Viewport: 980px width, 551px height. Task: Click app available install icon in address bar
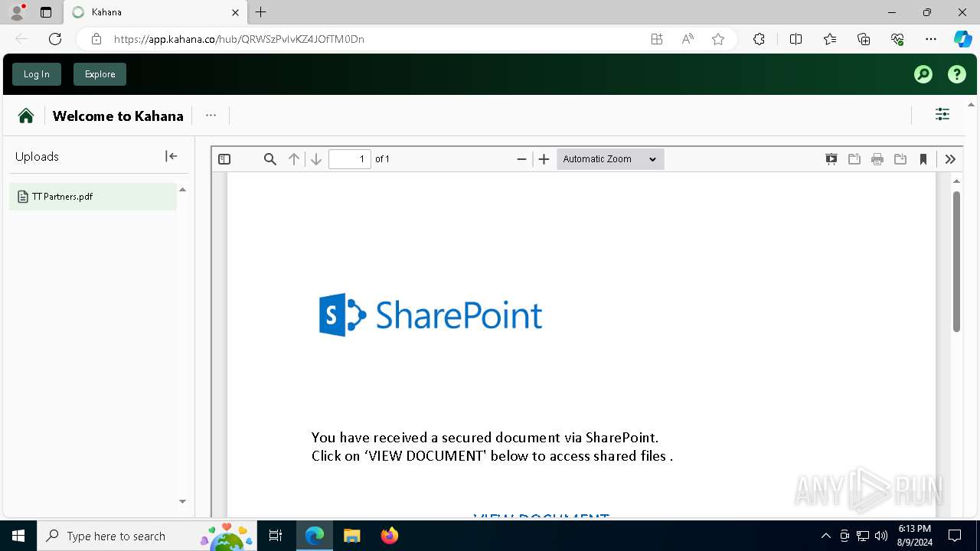point(657,39)
